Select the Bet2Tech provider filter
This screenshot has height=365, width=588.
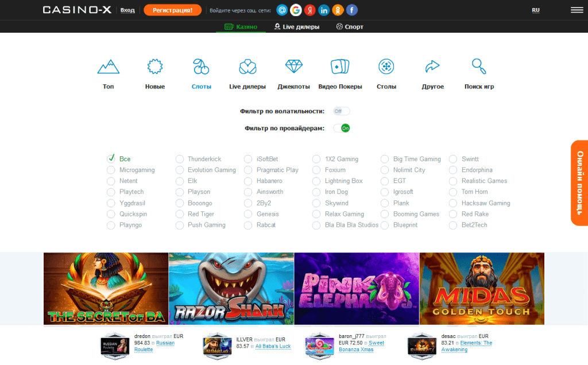(469, 225)
